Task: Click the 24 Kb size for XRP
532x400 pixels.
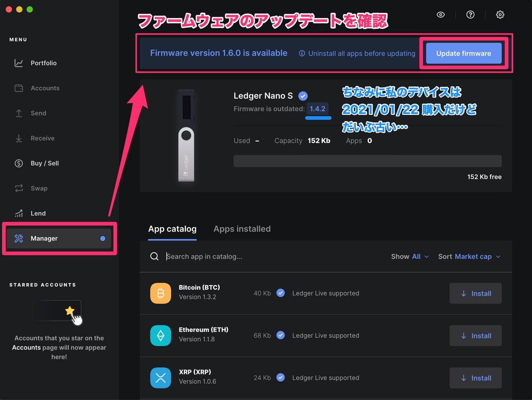Action: (262, 378)
